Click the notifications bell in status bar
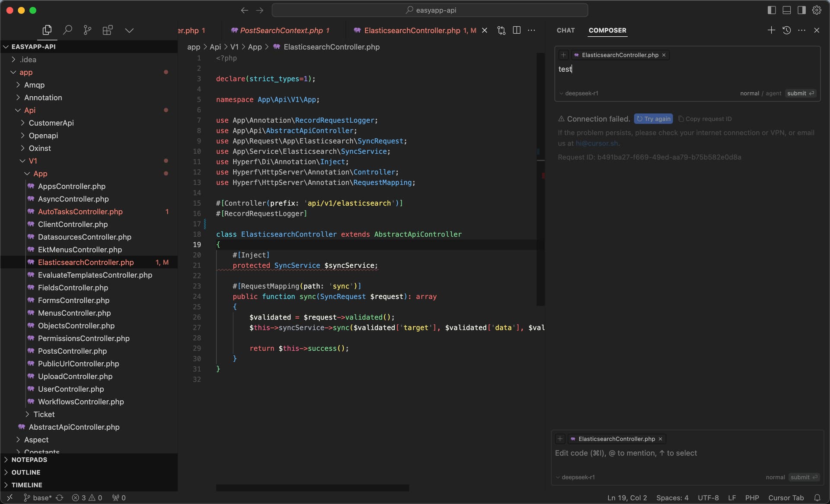 point(817,498)
